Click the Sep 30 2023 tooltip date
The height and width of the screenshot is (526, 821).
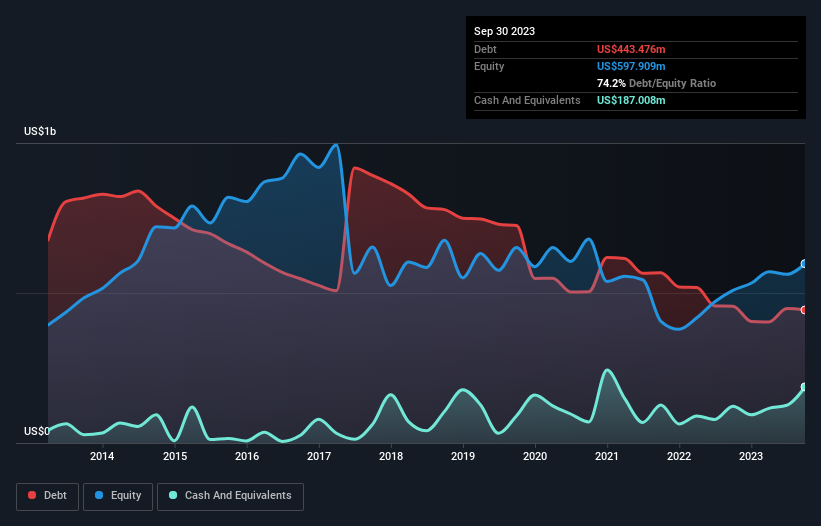coord(504,31)
